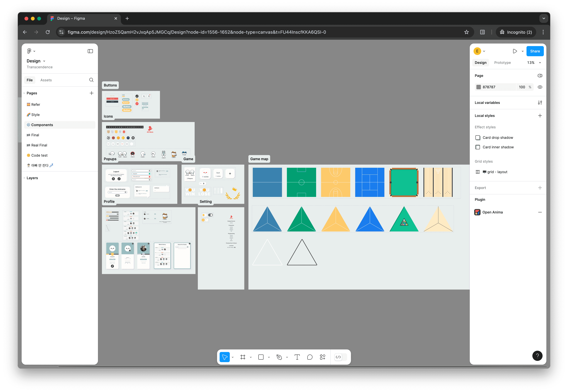Screen dimensions: 568x392
Task: Open the Pen tool options chevron
Action: tap(287, 357)
